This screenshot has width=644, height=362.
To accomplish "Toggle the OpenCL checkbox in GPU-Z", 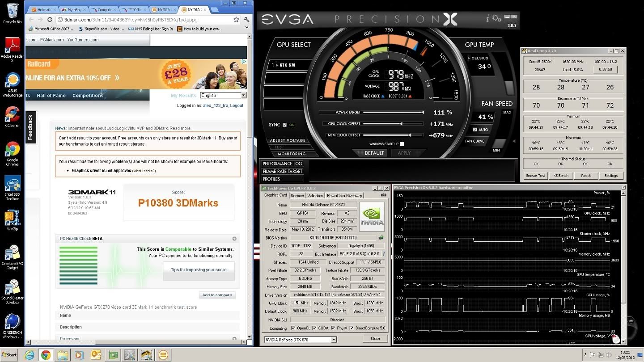I will [x=293, y=328].
